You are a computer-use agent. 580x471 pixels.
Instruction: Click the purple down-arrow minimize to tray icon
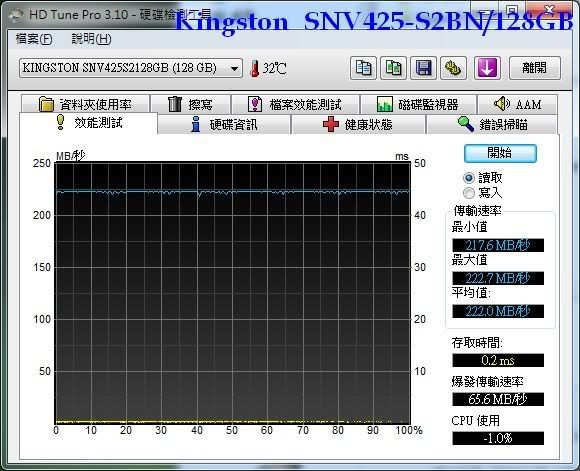coord(488,68)
